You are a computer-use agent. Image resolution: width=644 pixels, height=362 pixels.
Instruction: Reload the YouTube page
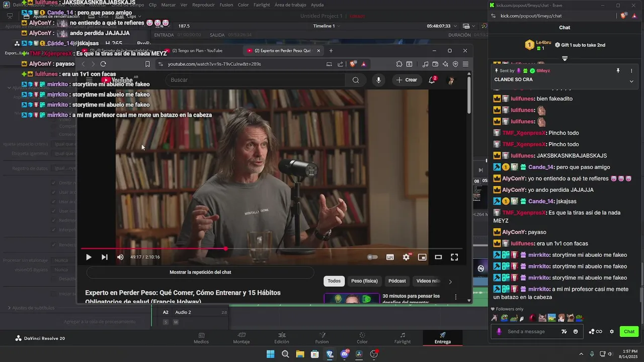(103, 64)
